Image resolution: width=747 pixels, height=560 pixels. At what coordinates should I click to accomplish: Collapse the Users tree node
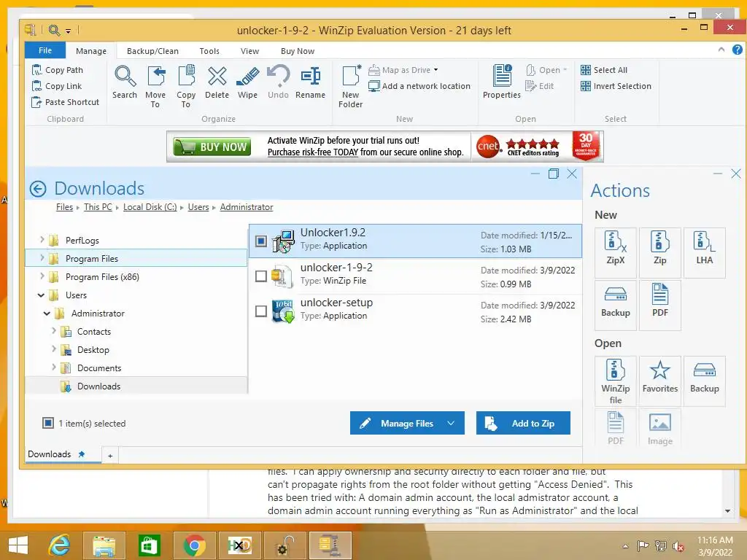coord(42,295)
